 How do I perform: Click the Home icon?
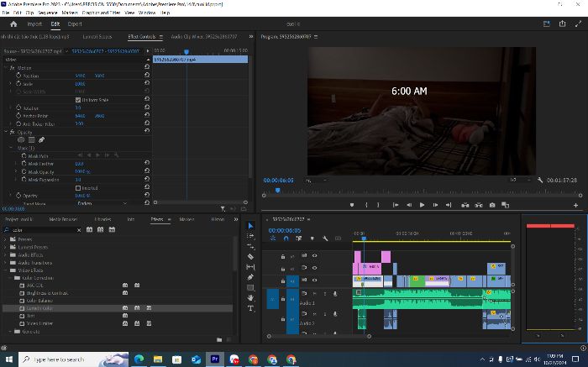tap(13, 24)
